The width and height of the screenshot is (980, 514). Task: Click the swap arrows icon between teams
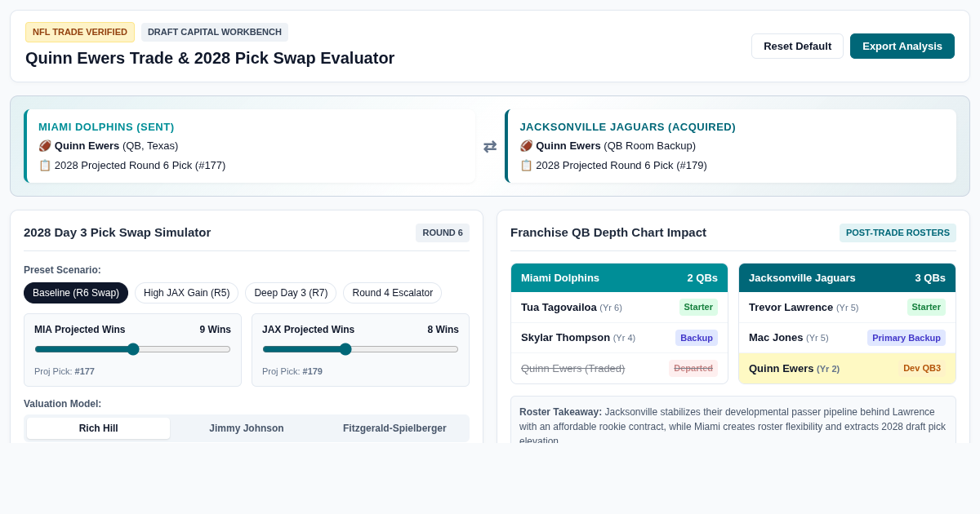[490, 147]
